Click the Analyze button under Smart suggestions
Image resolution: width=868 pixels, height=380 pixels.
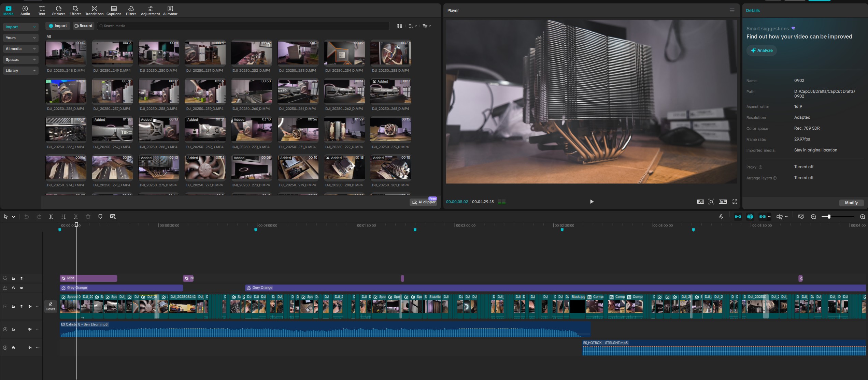point(762,50)
